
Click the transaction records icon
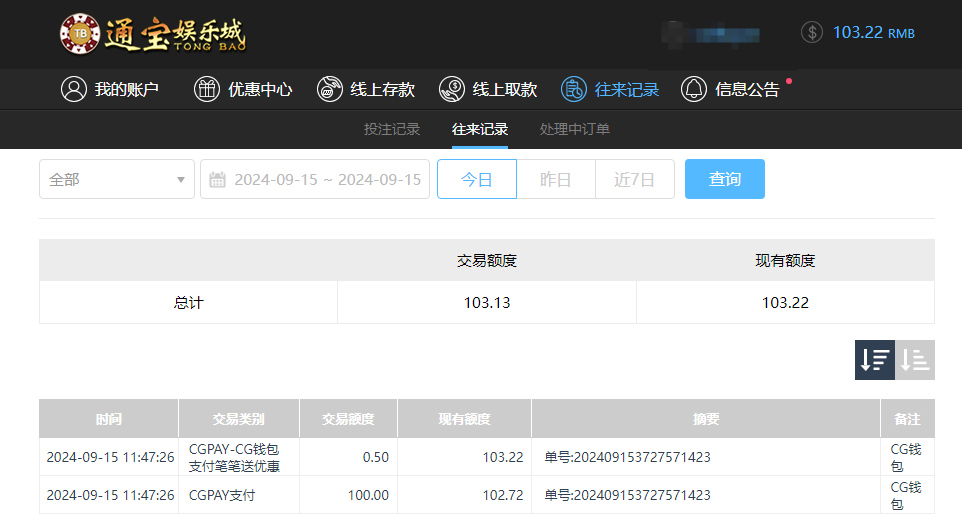click(574, 89)
